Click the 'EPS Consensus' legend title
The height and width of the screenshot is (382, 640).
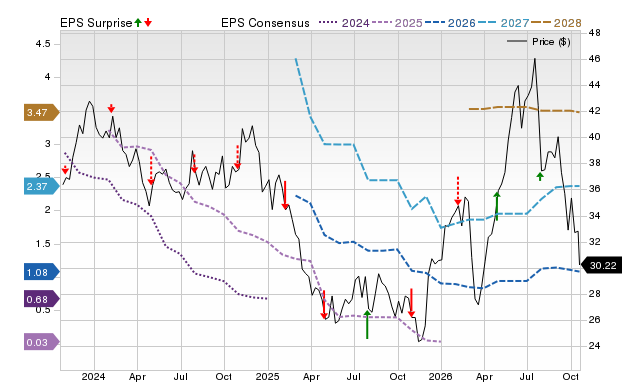coord(265,23)
